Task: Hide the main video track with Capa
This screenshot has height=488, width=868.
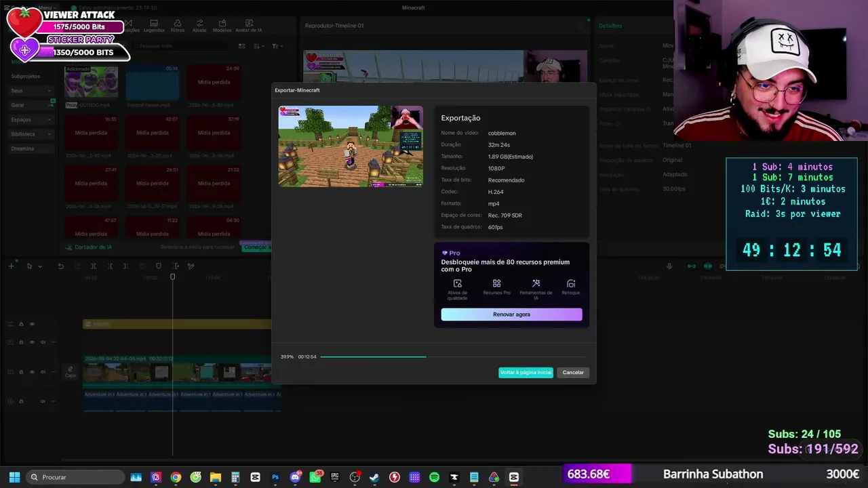Action: pyautogui.click(x=32, y=372)
